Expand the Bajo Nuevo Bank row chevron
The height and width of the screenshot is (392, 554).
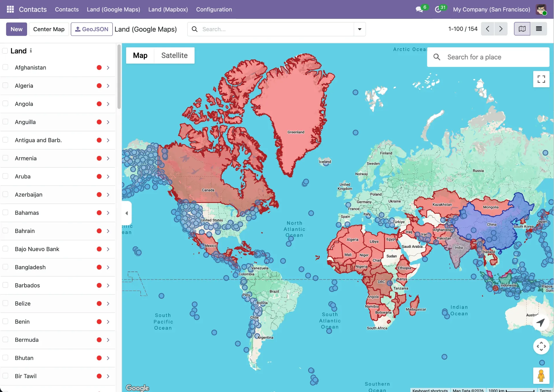point(108,249)
